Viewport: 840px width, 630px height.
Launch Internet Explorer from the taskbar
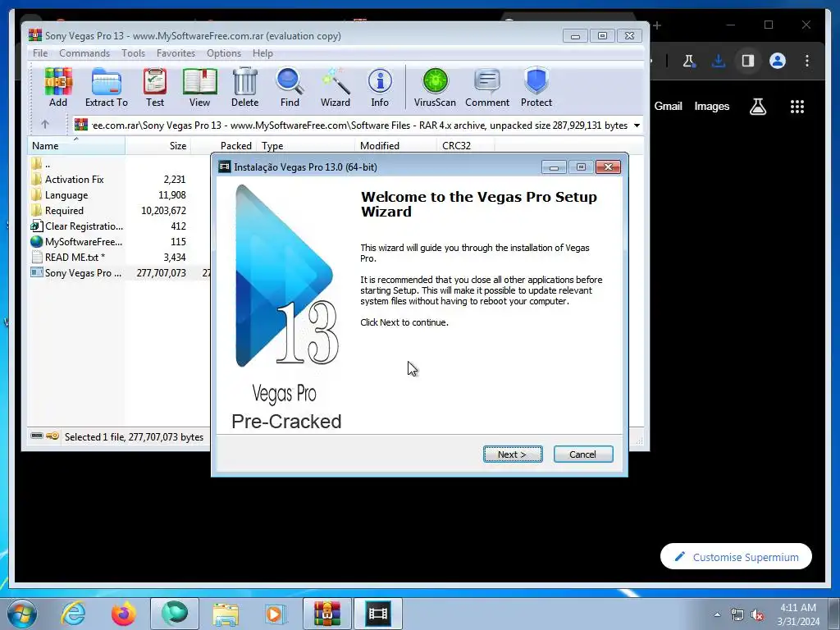(73, 614)
